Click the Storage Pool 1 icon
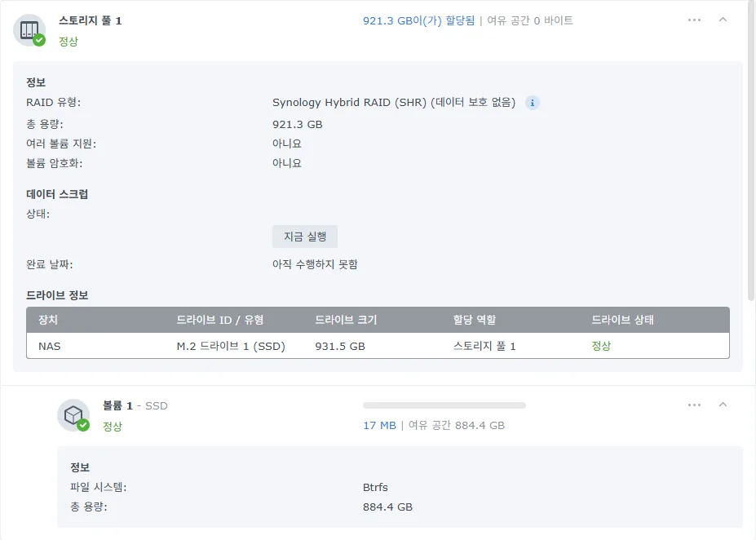The image size is (756, 540). coord(29,28)
